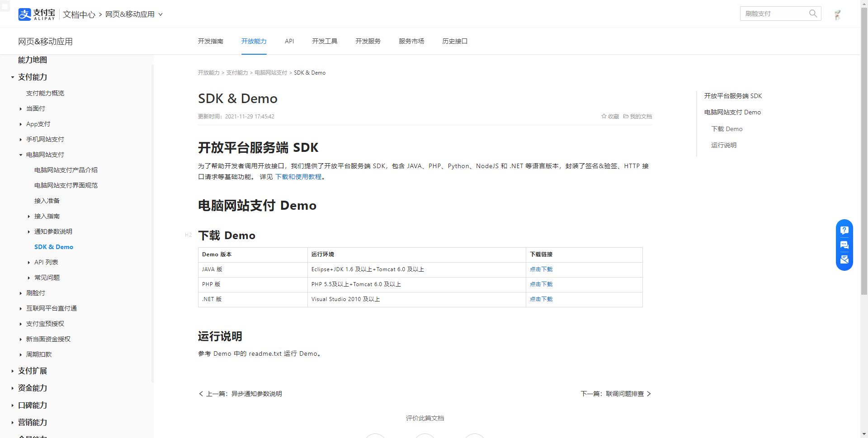Expand the 营销能力 sidebar section
The height and width of the screenshot is (438, 868).
(13, 423)
